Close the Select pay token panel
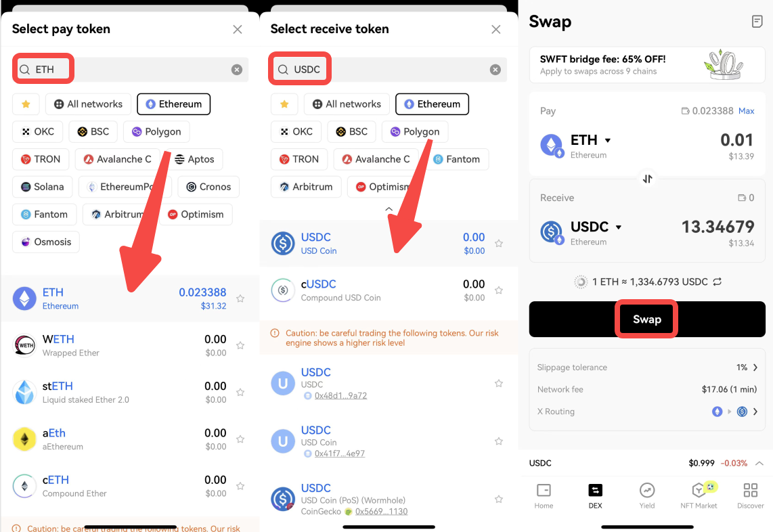The width and height of the screenshot is (773, 532). [x=238, y=29]
